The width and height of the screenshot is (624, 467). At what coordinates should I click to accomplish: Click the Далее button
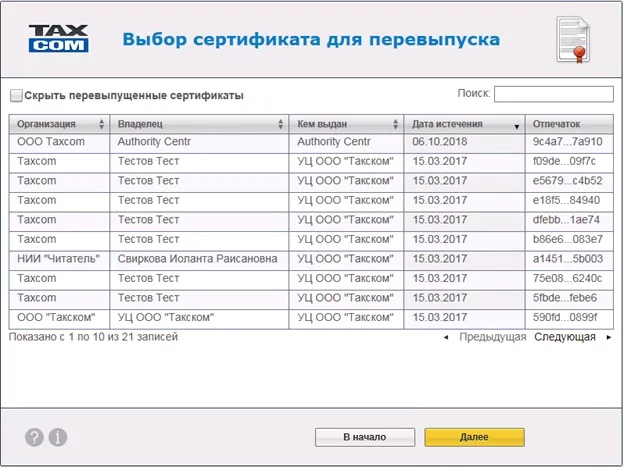pyautogui.click(x=474, y=437)
